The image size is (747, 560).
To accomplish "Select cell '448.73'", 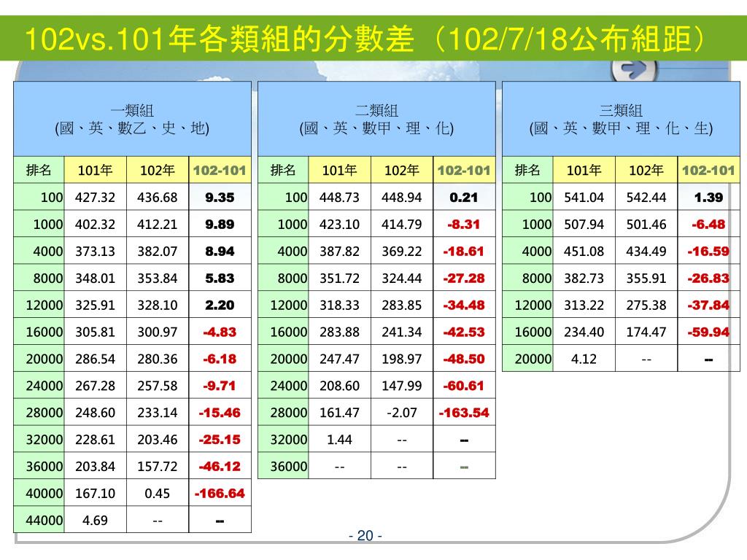I will 340,197.
